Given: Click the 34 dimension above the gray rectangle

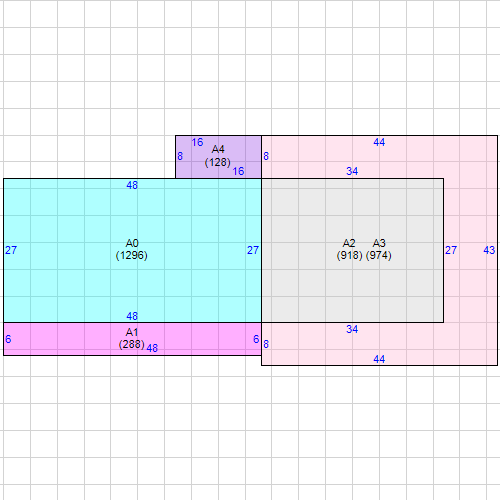Looking at the screenshot, I should [352, 171].
